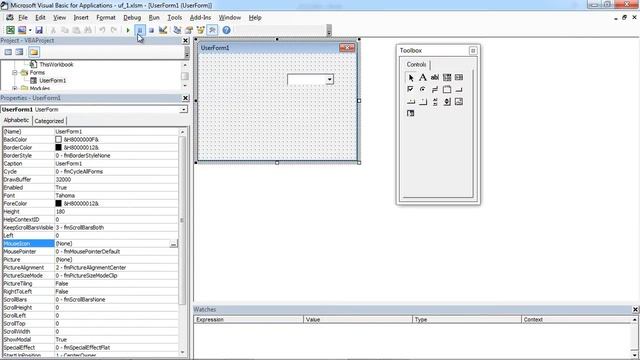
Task: Select the ComboBox control in Toolbox
Action: click(447, 78)
